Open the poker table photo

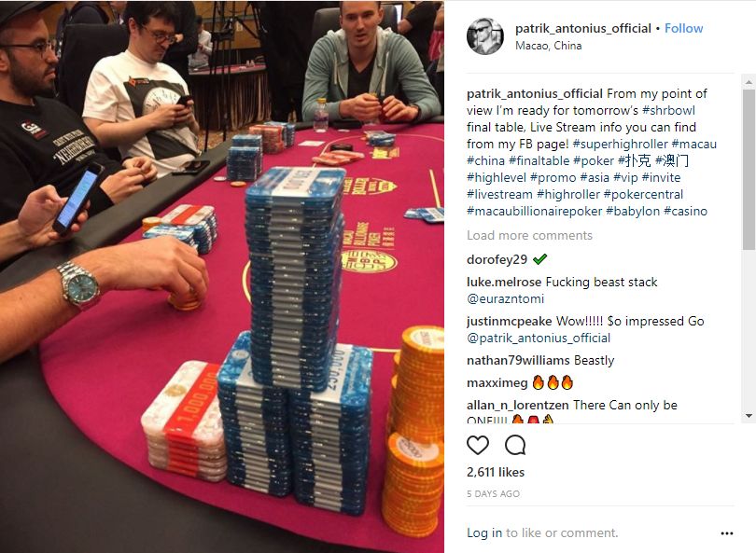click(222, 276)
